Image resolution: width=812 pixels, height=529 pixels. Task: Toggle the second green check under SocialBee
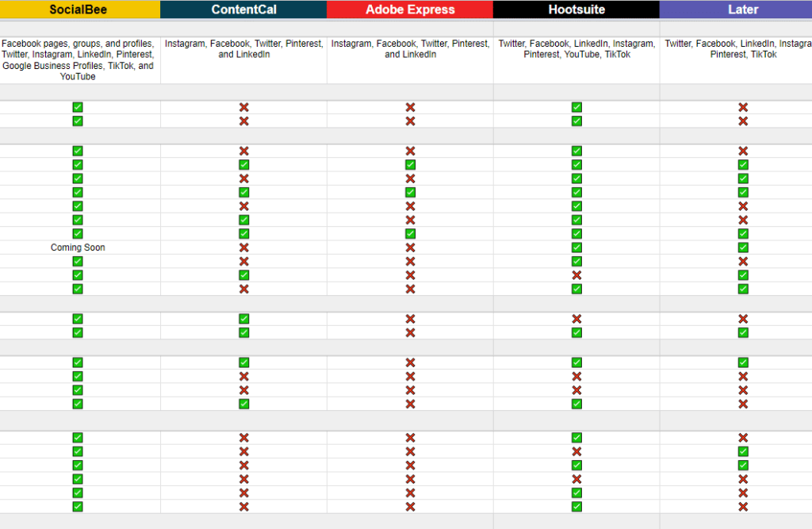pyautogui.click(x=77, y=121)
